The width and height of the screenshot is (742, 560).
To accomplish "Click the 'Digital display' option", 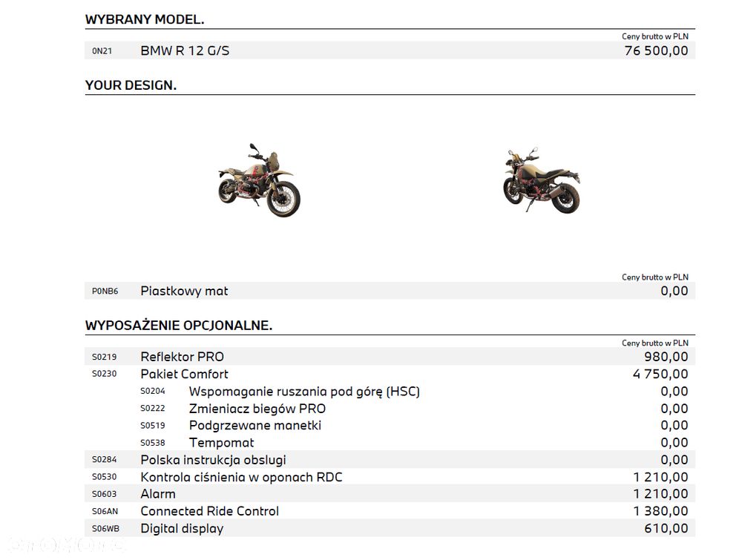I will point(182,529).
